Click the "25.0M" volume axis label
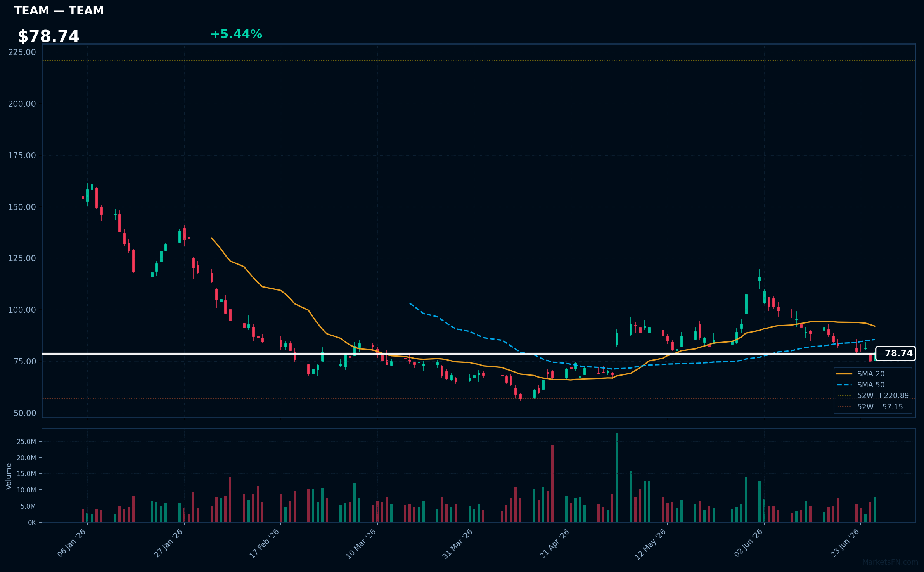This screenshot has height=572, width=924. (x=26, y=442)
